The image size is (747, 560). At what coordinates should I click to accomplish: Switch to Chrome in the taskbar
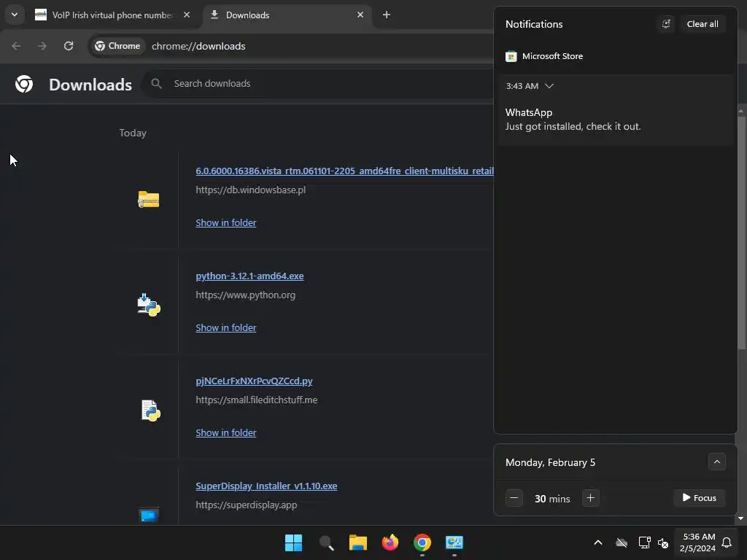422,542
